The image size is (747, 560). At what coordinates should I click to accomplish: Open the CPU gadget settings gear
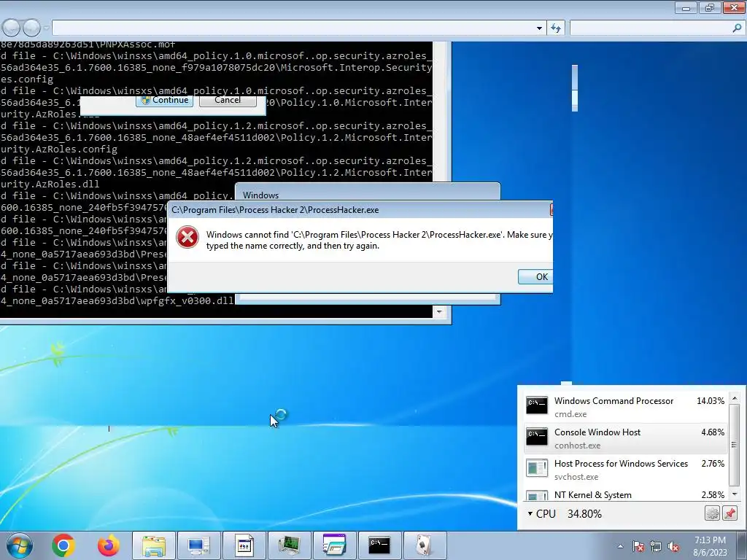click(x=712, y=513)
